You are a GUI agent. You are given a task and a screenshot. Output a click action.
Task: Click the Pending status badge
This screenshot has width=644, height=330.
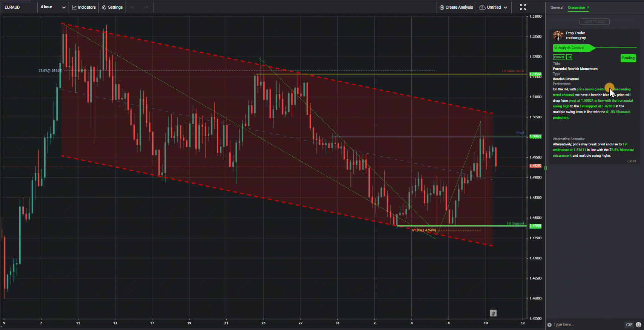click(628, 58)
